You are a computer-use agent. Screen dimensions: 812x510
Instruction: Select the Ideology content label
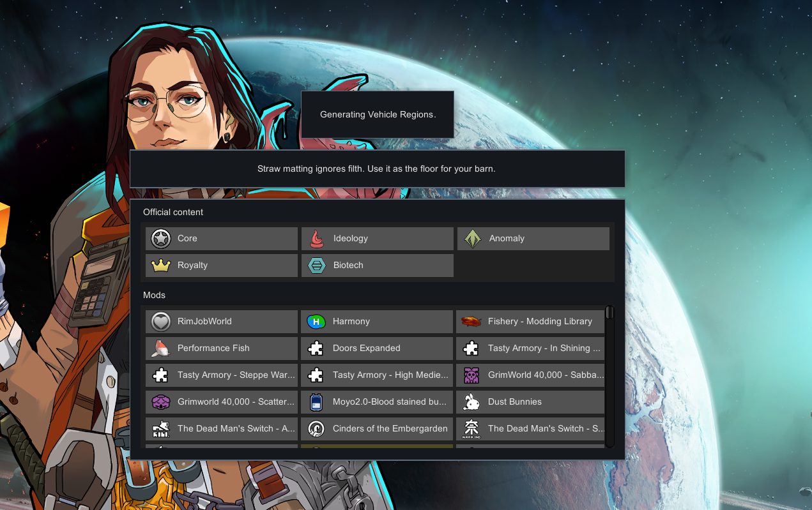(x=351, y=239)
